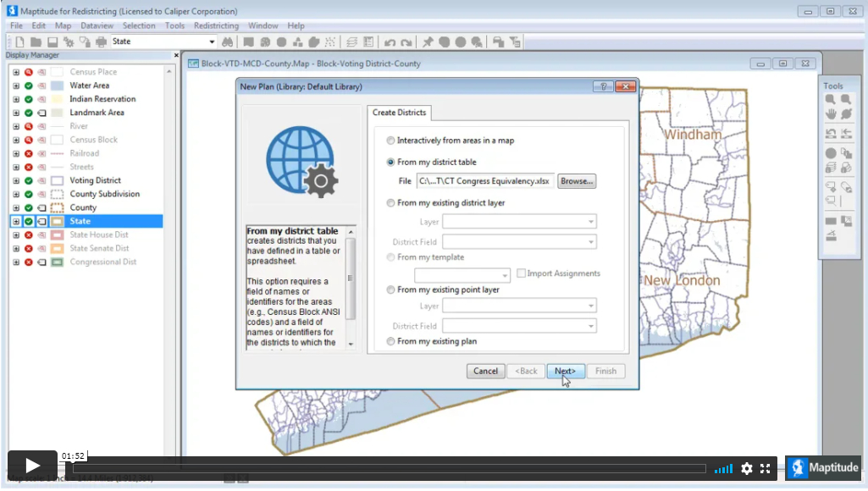Expand the Voting District layer tree node
This screenshot has width=868, height=491.
point(15,180)
